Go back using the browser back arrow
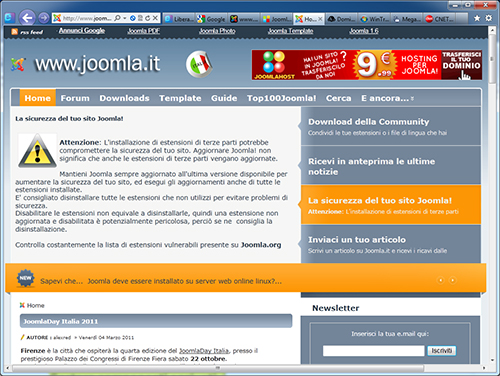Viewport: 500px width, 376px height. coord(27,18)
